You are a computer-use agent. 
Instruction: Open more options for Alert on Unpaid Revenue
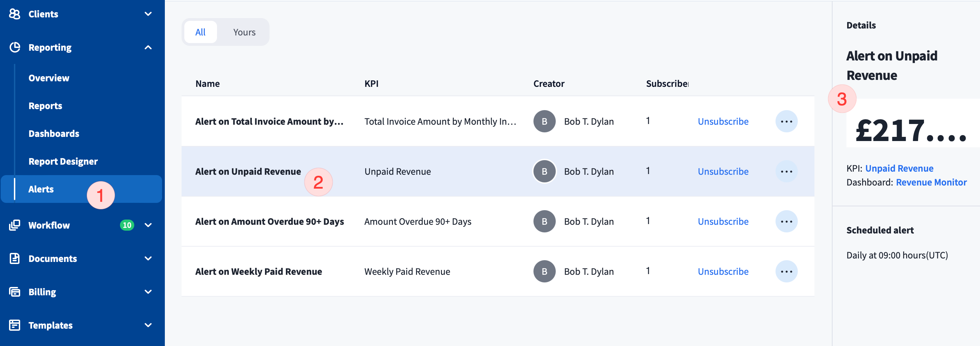pyautogui.click(x=786, y=172)
